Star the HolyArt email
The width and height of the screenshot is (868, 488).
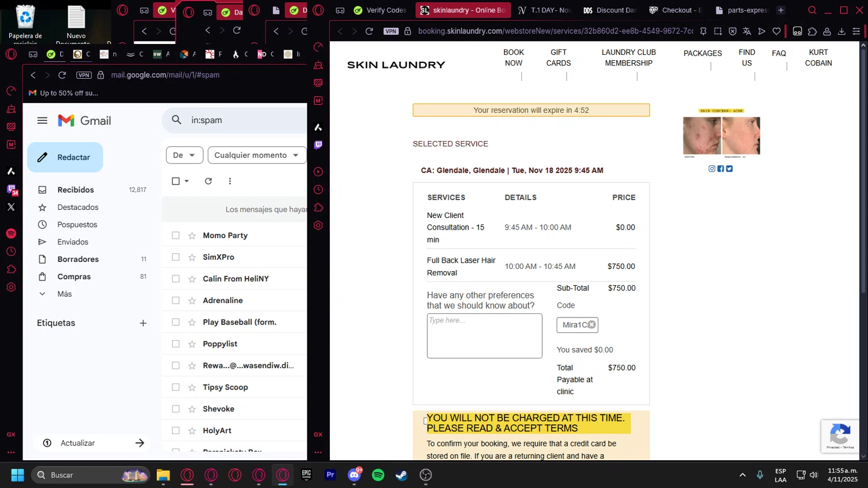pyautogui.click(x=192, y=431)
